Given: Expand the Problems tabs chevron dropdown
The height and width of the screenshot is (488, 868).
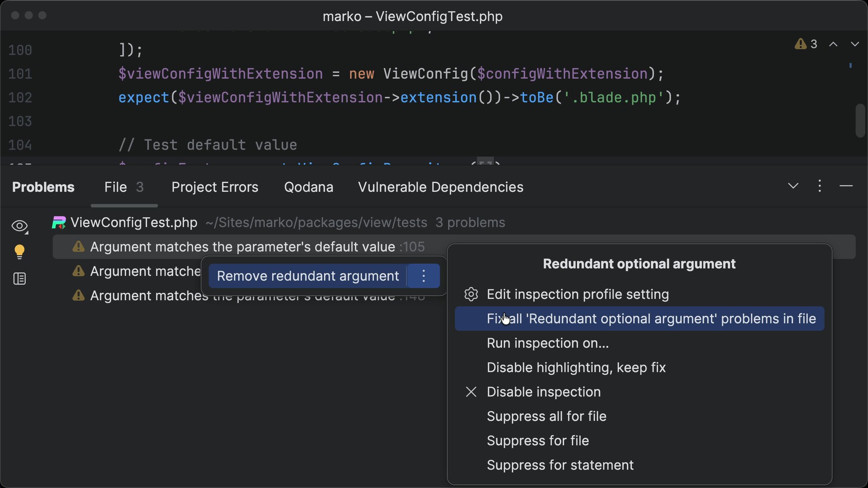Looking at the screenshot, I should 793,186.
